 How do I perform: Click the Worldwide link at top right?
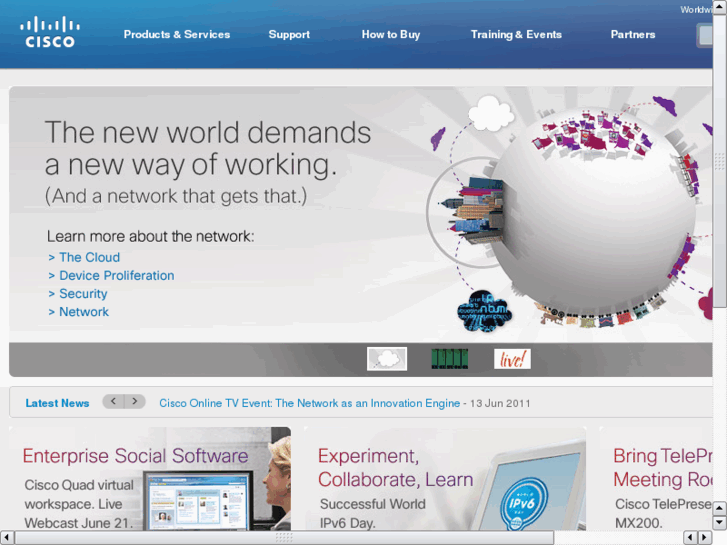[695, 9]
